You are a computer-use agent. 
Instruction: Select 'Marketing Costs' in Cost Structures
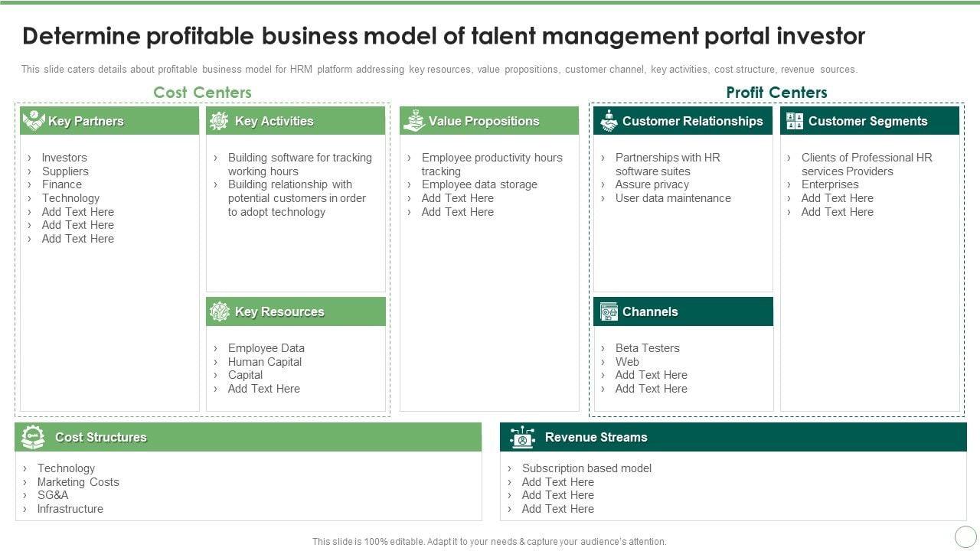(x=78, y=482)
